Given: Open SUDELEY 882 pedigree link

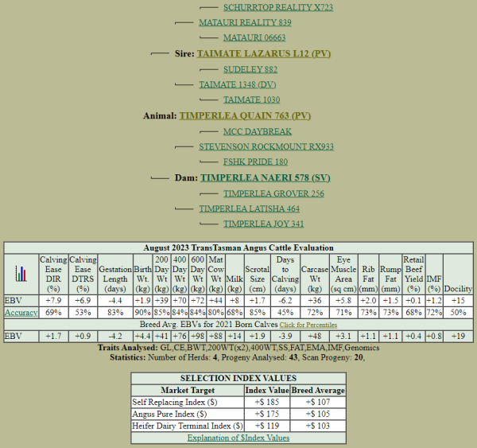Looking at the screenshot, I should [250, 69].
